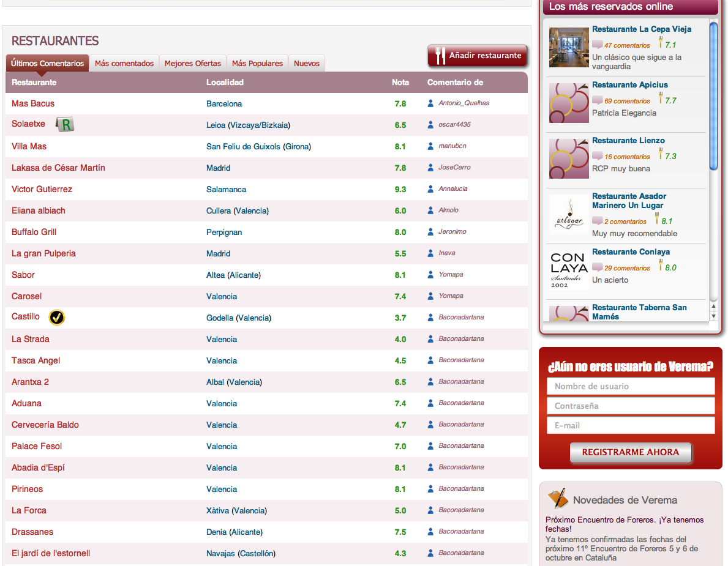The height and width of the screenshot is (566, 728).
Task: Click the up arrow of the reservados list scrollbar
Action: click(713, 306)
